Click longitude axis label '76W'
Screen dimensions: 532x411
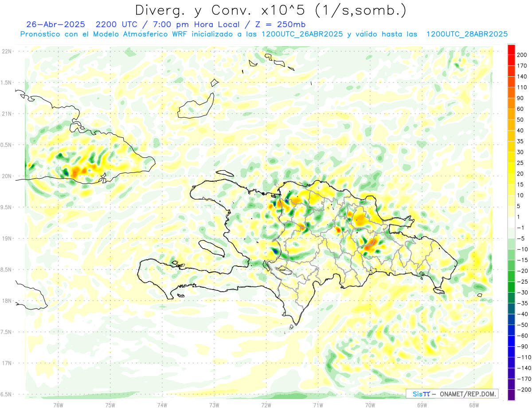coord(58,405)
